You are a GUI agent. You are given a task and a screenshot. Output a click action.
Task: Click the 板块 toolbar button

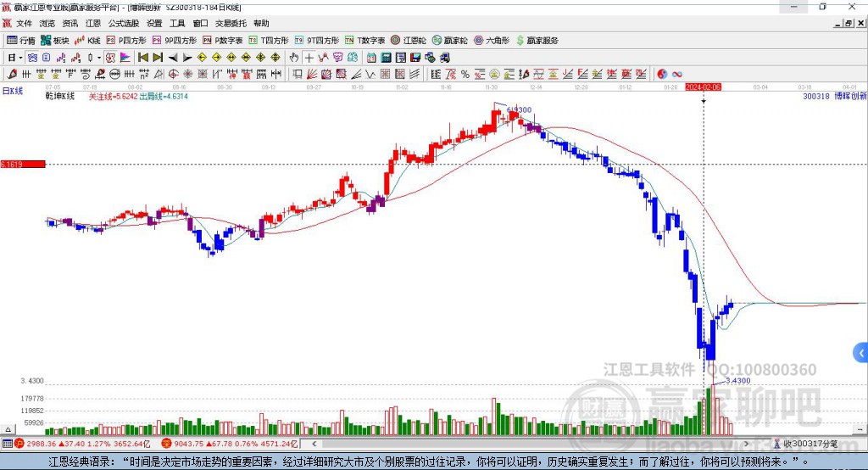click(x=55, y=41)
